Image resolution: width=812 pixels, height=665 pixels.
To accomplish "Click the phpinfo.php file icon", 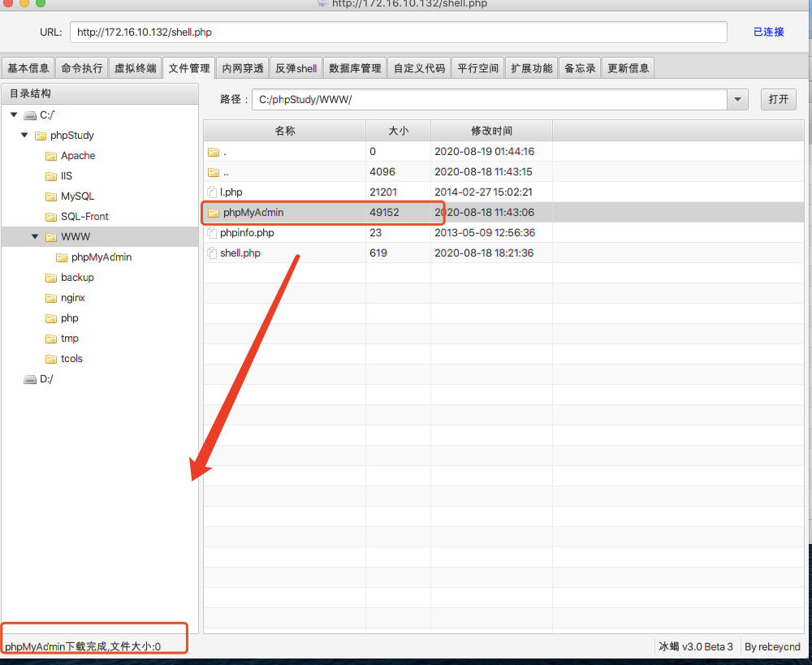I will (212, 232).
